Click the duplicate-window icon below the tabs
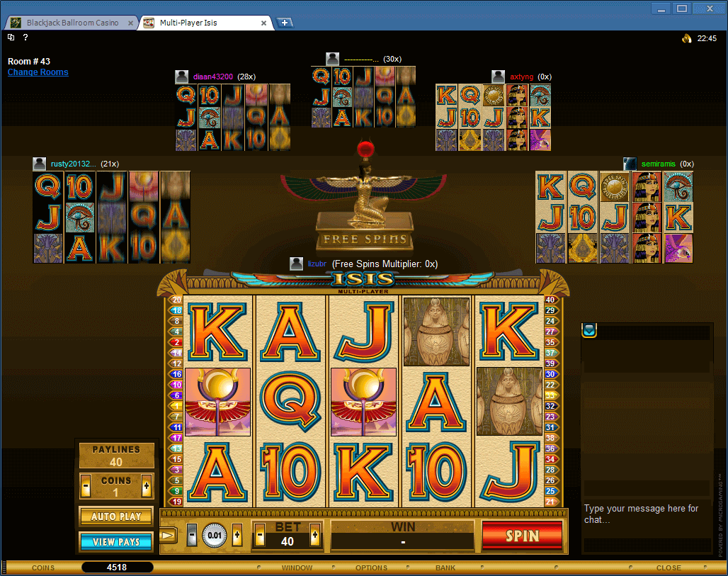The image size is (728, 576). click(11, 38)
